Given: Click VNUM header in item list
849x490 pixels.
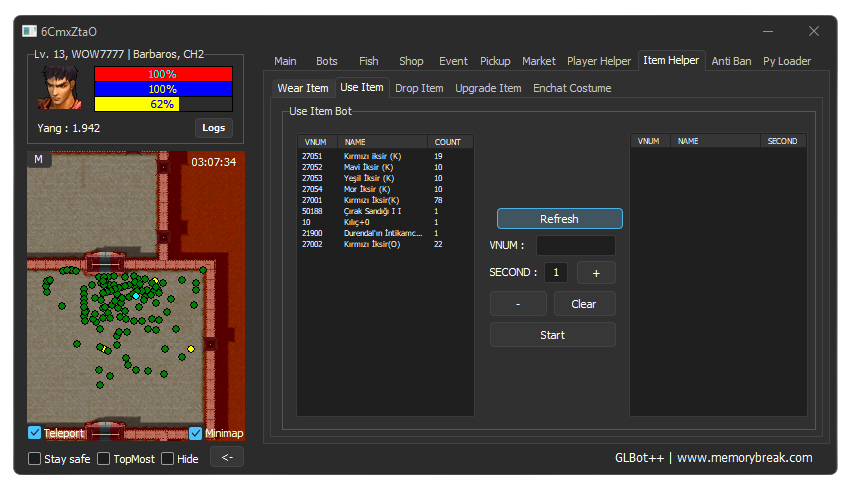Looking at the screenshot, I should pyautogui.click(x=318, y=142).
